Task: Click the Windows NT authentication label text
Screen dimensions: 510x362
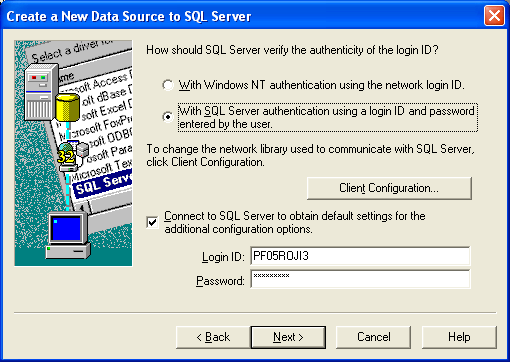Action: 321,85
